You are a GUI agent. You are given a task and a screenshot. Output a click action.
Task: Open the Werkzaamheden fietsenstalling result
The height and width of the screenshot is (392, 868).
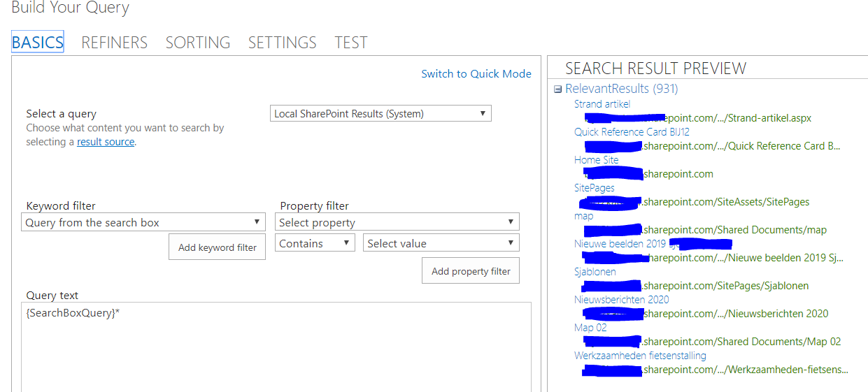(640, 356)
